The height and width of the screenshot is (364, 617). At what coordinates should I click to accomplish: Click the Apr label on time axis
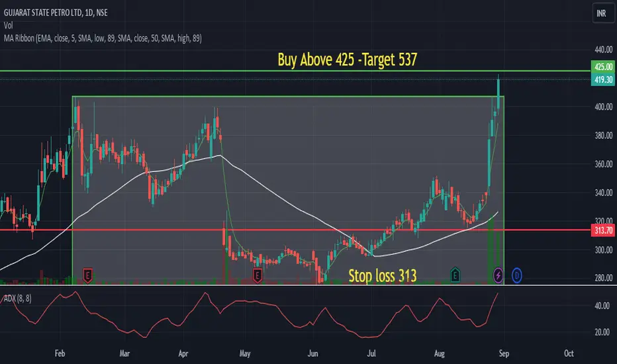click(183, 353)
